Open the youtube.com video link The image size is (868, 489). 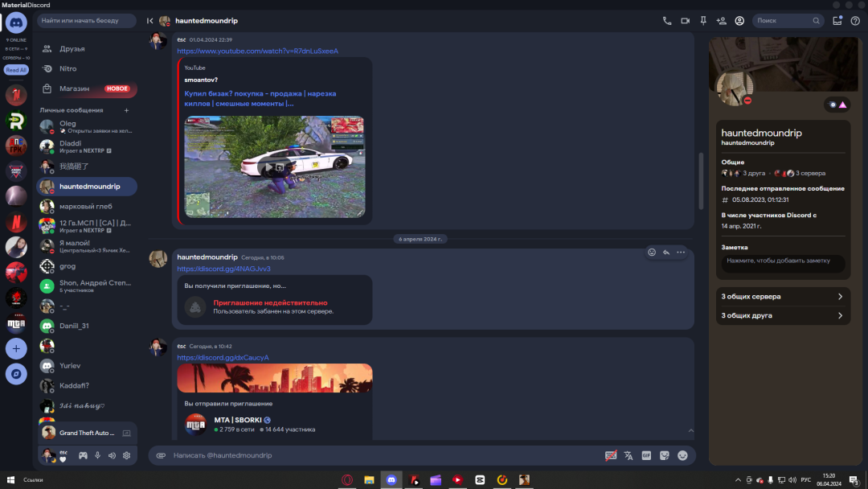coord(257,51)
